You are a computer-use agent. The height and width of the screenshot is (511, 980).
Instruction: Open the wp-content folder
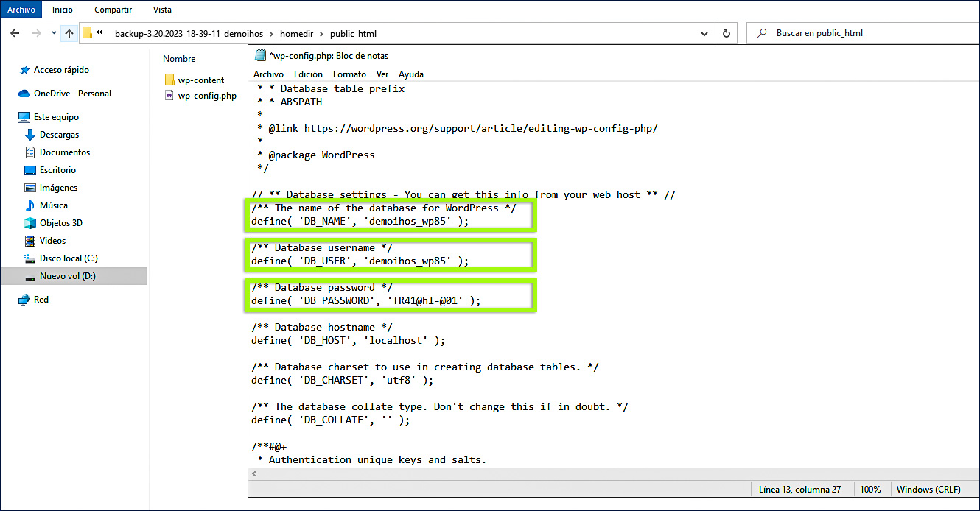point(200,80)
